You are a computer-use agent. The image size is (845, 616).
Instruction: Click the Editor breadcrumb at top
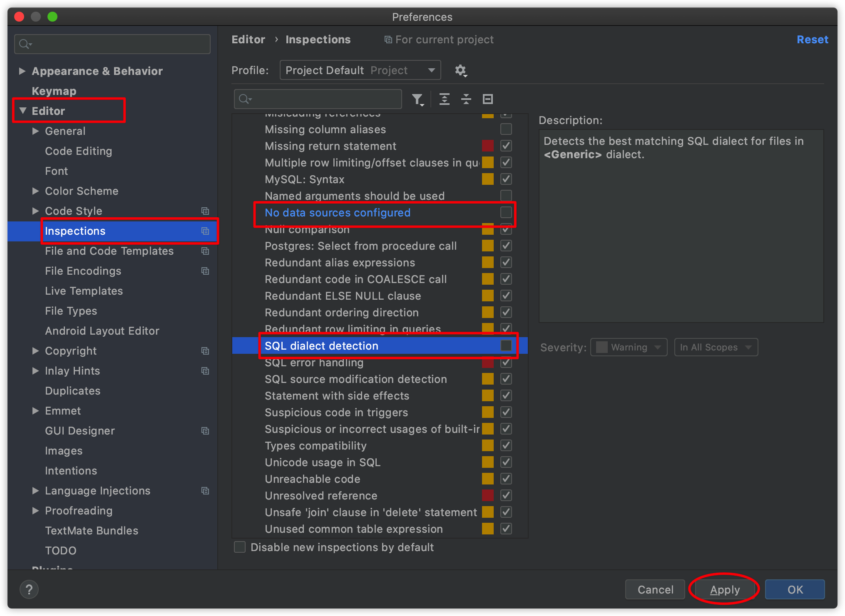(x=248, y=40)
